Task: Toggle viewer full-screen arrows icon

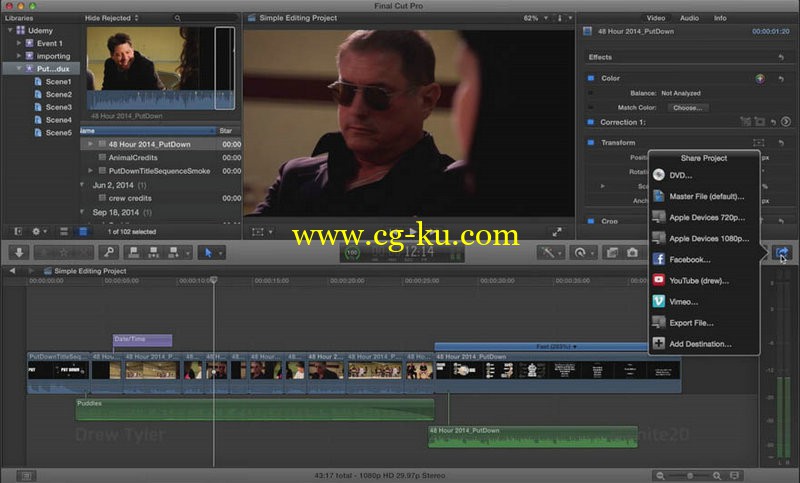Action: (557, 232)
